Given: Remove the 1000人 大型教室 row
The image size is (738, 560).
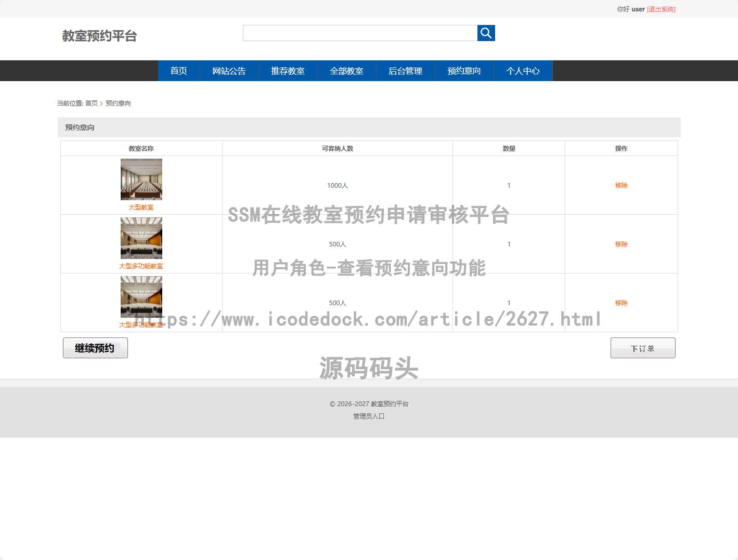Looking at the screenshot, I should click(621, 186).
